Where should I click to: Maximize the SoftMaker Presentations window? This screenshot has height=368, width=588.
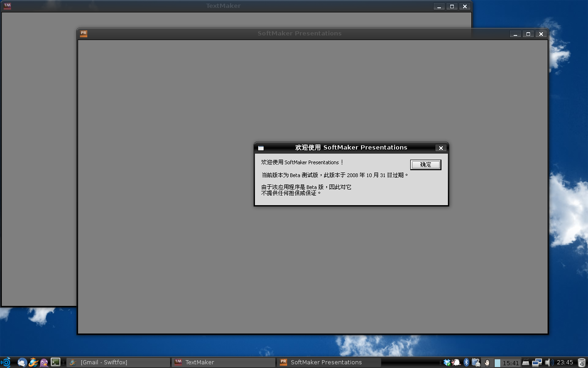coord(528,34)
